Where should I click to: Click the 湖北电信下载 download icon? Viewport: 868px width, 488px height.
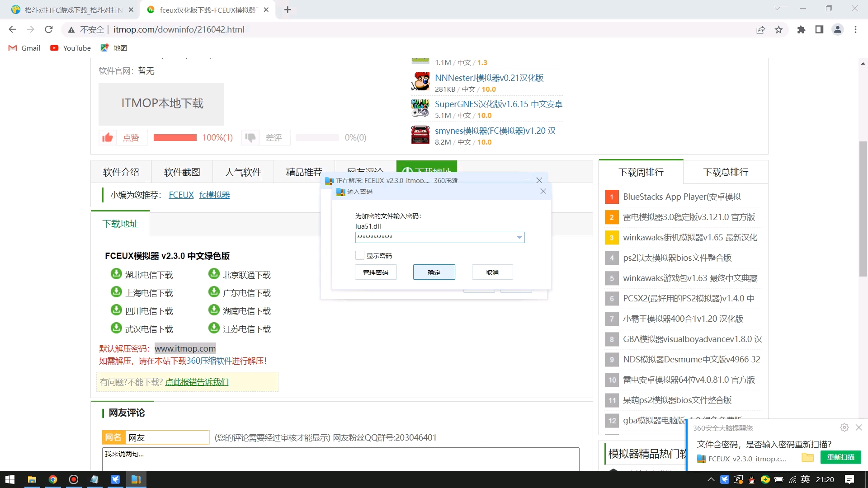coord(116,274)
